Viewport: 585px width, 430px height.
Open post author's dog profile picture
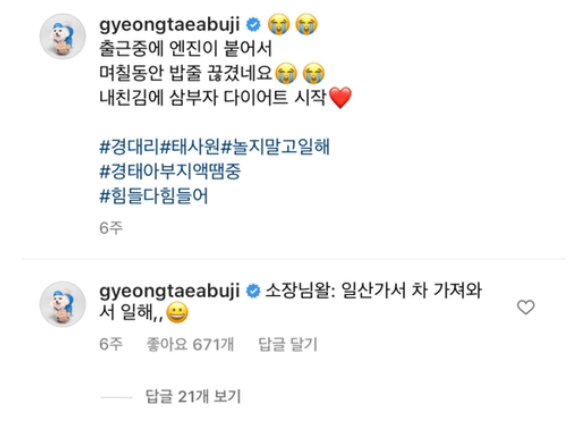[x=63, y=37]
